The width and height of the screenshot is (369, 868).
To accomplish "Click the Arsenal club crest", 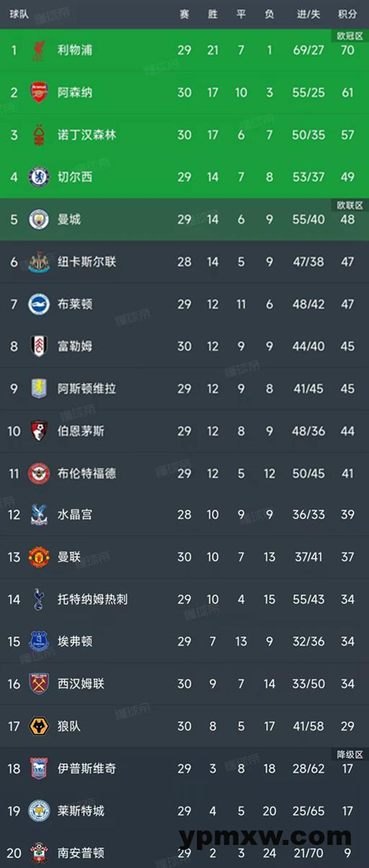I will coord(39,92).
